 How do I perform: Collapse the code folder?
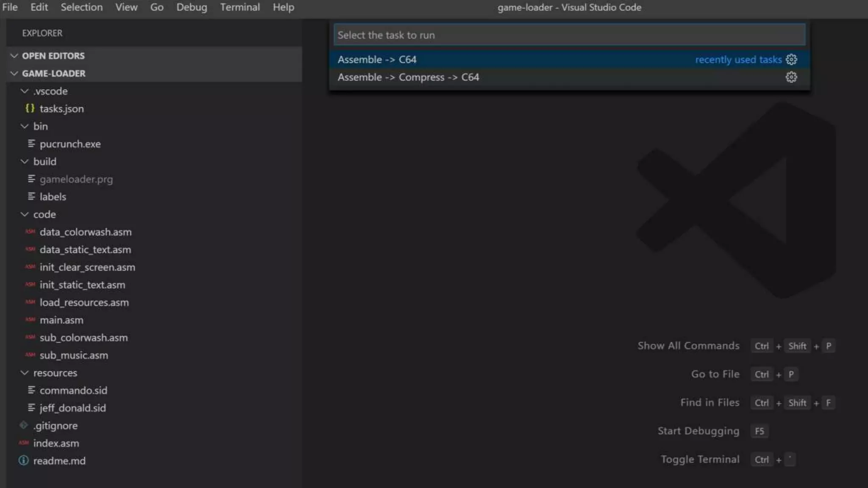coord(25,214)
